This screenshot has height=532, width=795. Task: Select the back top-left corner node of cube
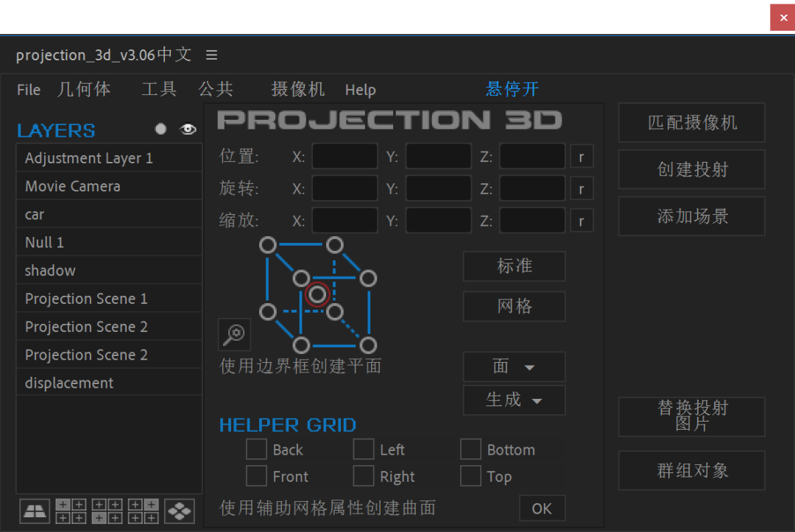268,245
